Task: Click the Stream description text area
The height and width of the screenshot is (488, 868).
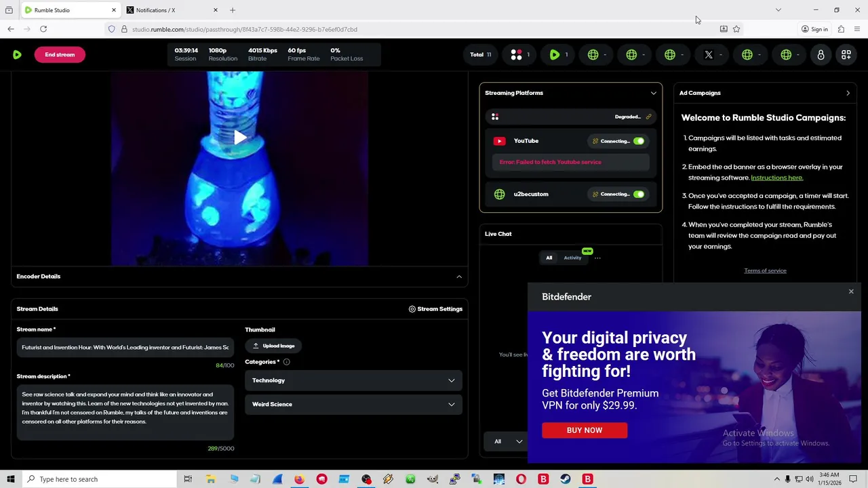Action: coord(125,413)
